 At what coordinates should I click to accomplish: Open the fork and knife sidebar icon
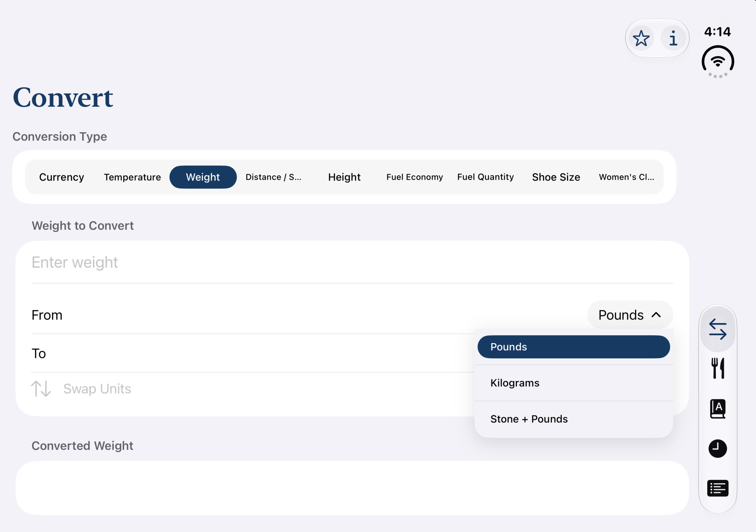(x=718, y=368)
